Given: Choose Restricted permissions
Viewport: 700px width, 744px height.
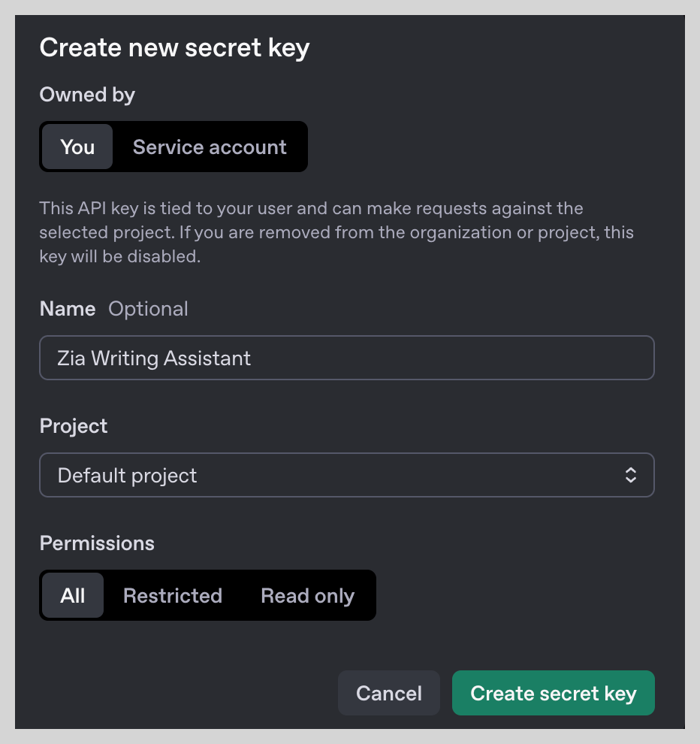Looking at the screenshot, I should coord(173,595).
